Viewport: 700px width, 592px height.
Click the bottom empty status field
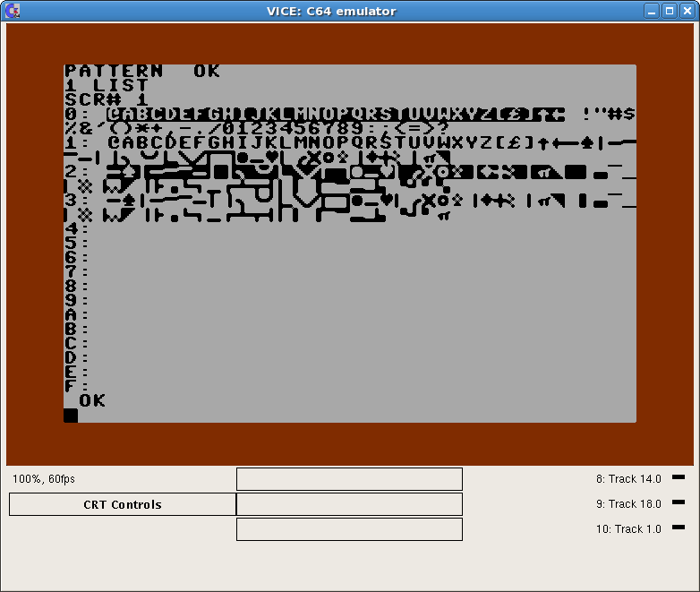coord(349,529)
